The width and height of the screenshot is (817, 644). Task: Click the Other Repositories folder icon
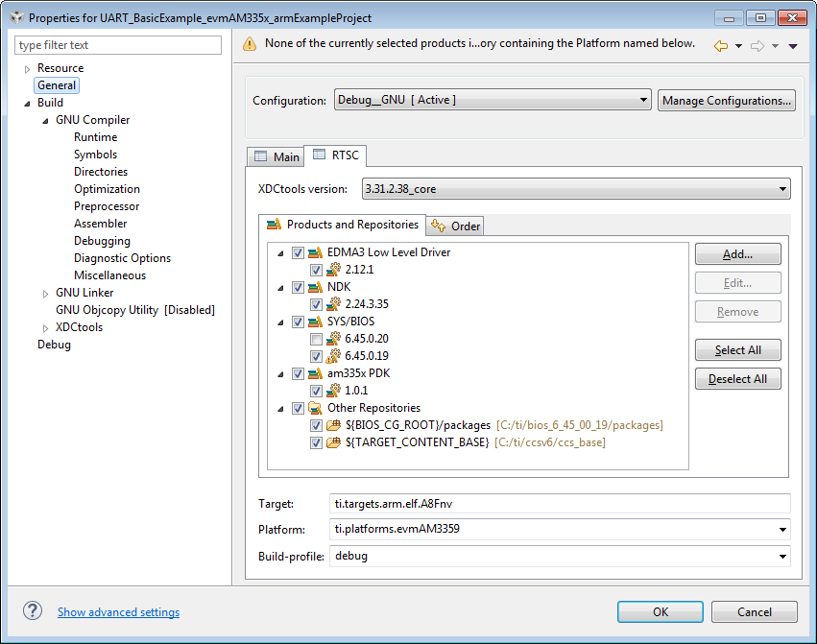315,408
